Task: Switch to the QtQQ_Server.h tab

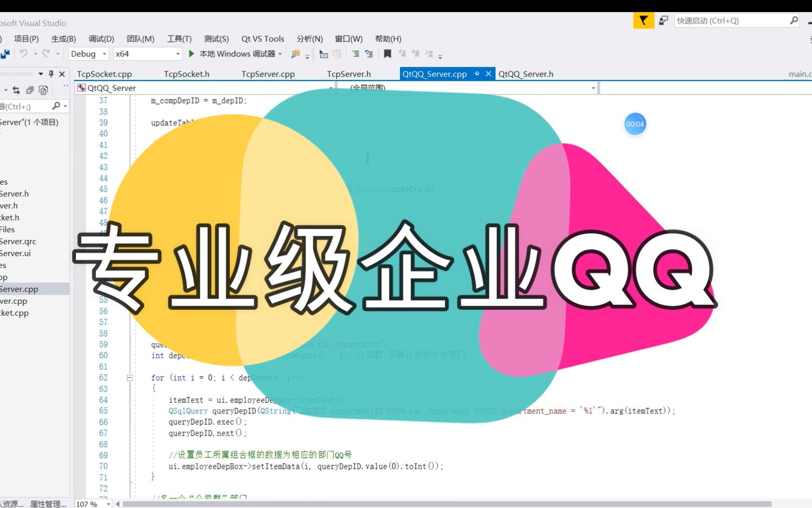Action: coord(526,74)
